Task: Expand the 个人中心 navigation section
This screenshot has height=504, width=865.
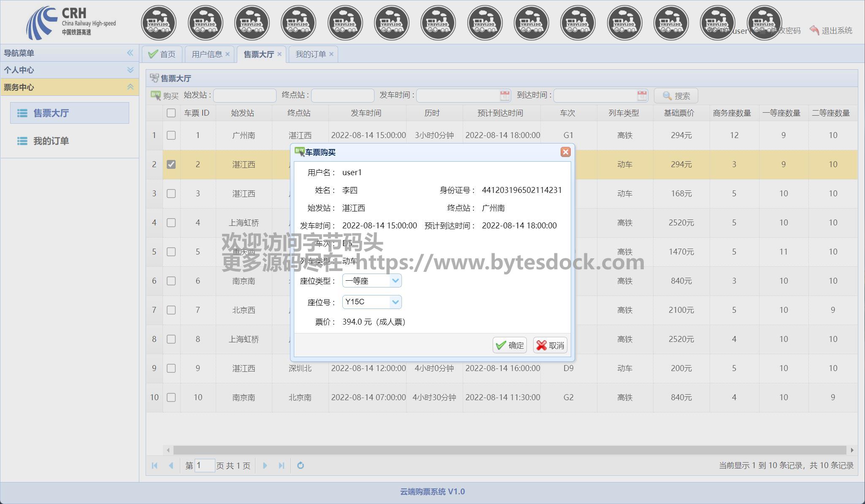Action: pos(130,70)
